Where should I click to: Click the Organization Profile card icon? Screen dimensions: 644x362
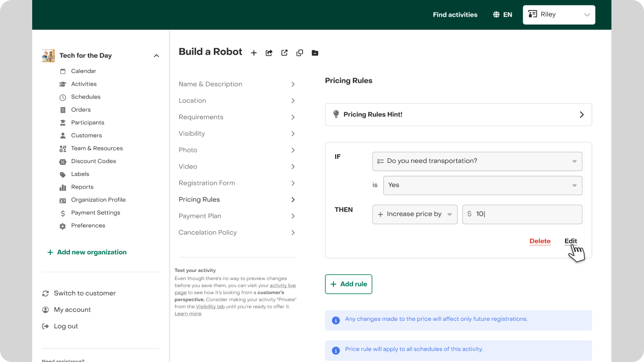coord(63,200)
